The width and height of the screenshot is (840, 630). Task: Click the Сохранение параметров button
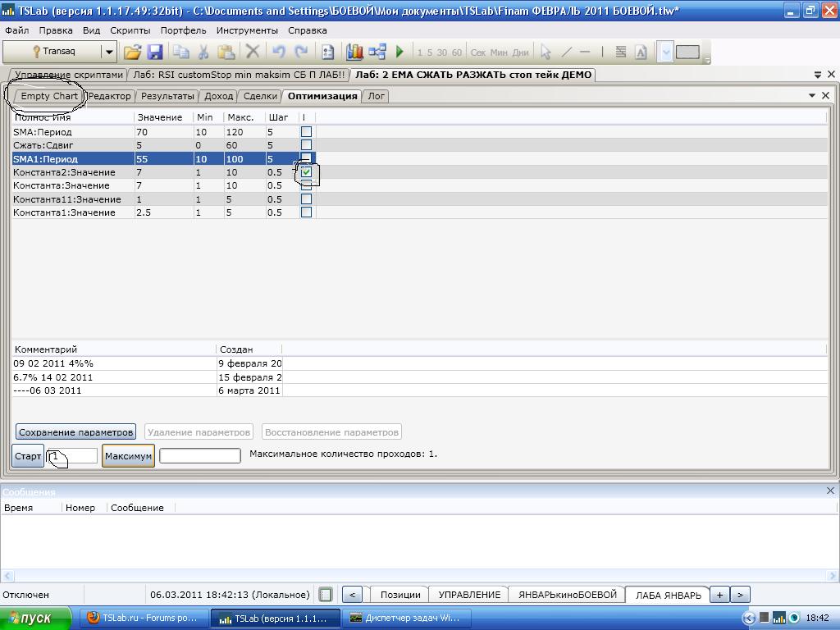(75, 432)
